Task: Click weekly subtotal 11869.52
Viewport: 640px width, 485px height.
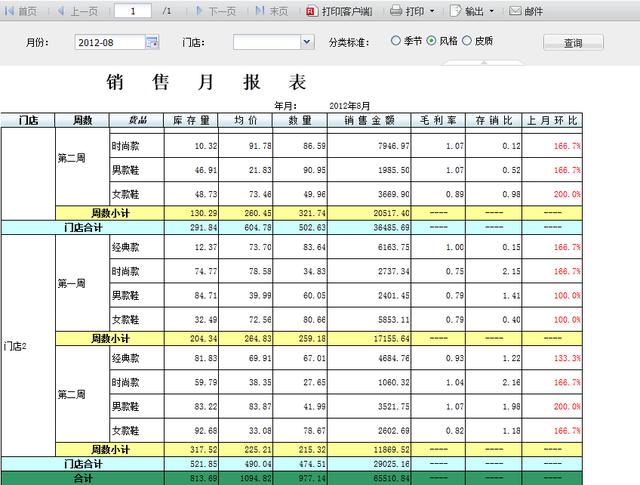Action: [391, 449]
